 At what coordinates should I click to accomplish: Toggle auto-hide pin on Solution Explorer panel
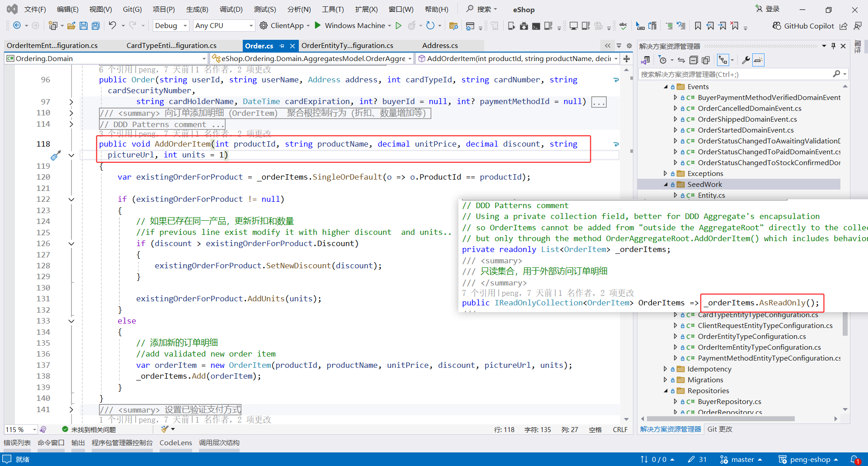pos(833,46)
